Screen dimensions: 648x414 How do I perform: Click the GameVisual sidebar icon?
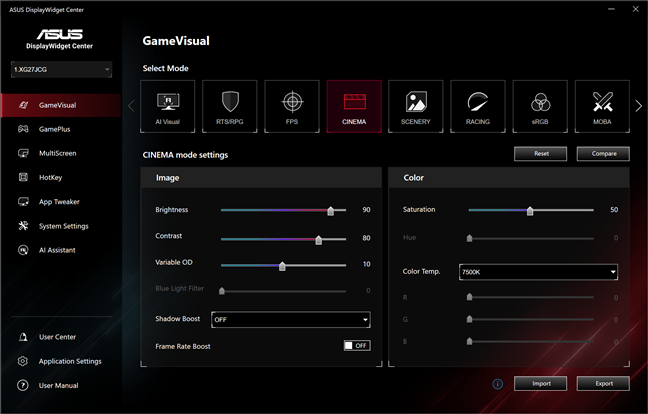point(24,105)
